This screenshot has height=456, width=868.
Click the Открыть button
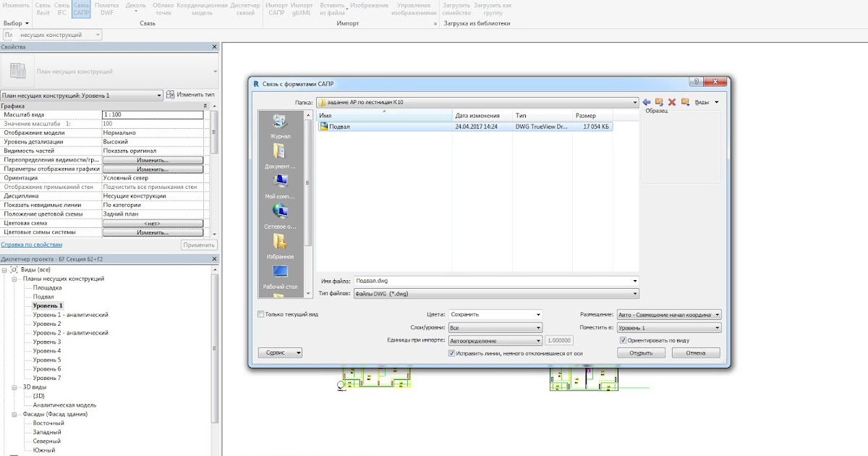coord(640,352)
